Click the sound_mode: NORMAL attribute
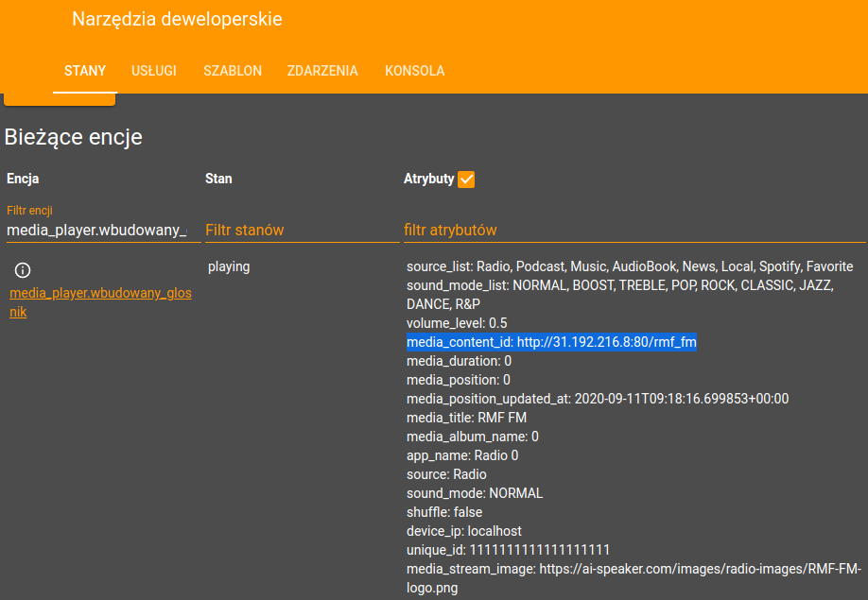The image size is (868, 600). pyautogui.click(x=475, y=493)
